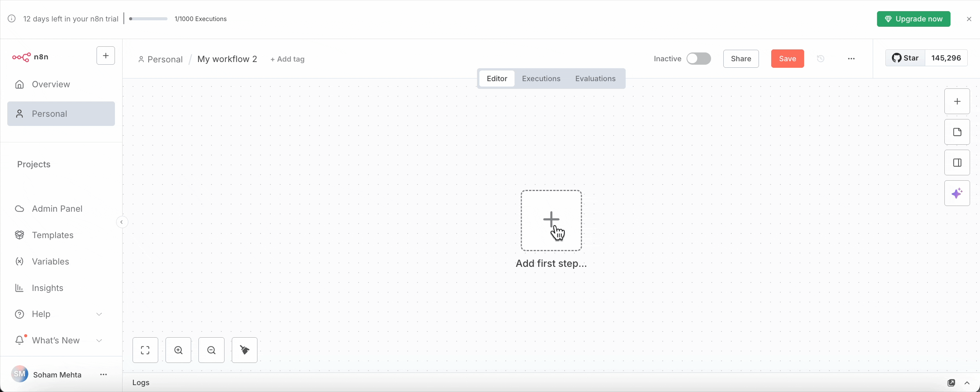
Task: Tidy up the workflow with the wand icon
Action: [x=244, y=350]
